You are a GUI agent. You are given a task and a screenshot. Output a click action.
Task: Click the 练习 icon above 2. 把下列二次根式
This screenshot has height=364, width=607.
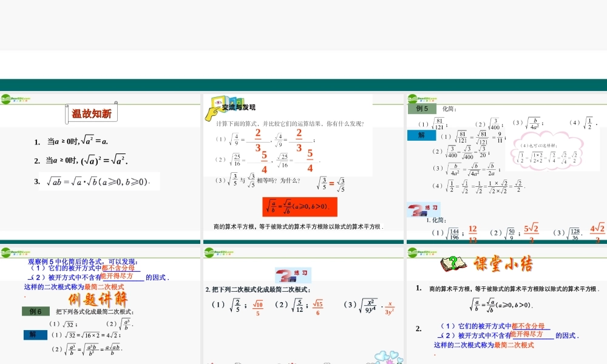point(293,275)
